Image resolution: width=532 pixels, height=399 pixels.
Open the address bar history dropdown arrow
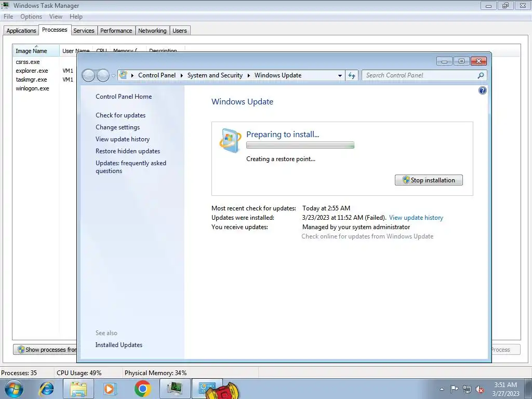pos(340,76)
